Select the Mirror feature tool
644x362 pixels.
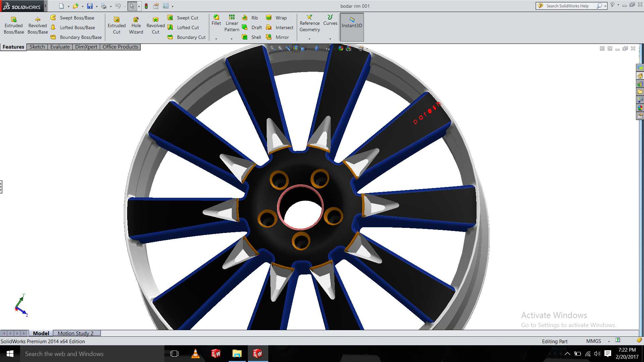tap(277, 37)
